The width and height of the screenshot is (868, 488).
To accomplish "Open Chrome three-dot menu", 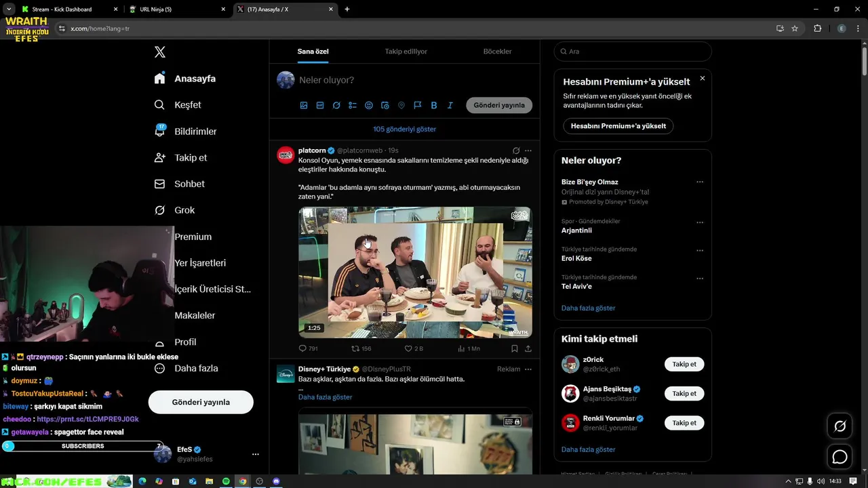I will coord(858,28).
